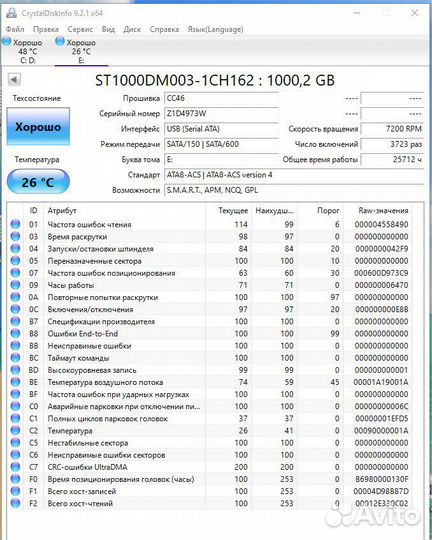Click status icon for Ошибки End-to-End
Screen dimensions: 432x540
pyautogui.click(x=16, y=333)
